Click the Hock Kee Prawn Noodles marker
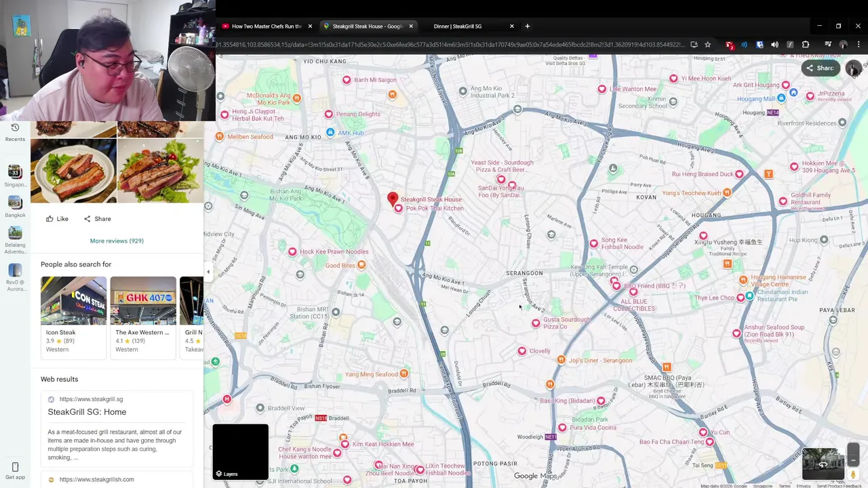868x488 pixels. click(x=292, y=251)
